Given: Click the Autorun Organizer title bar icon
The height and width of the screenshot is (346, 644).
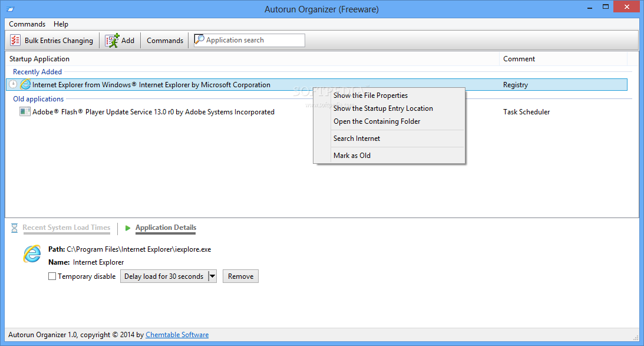Looking at the screenshot, I should click(10, 9).
